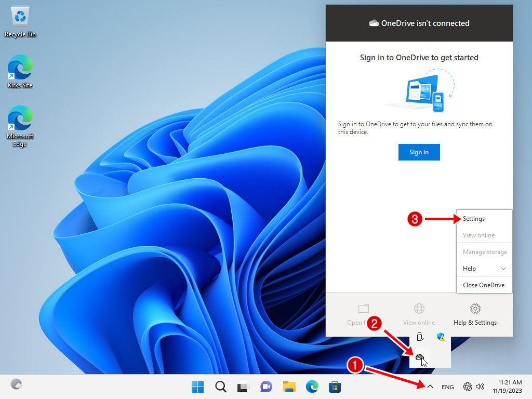Click the OneDrive cloud logo in the header
The height and width of the screenshot is (399, 532).
pos(374,23)
